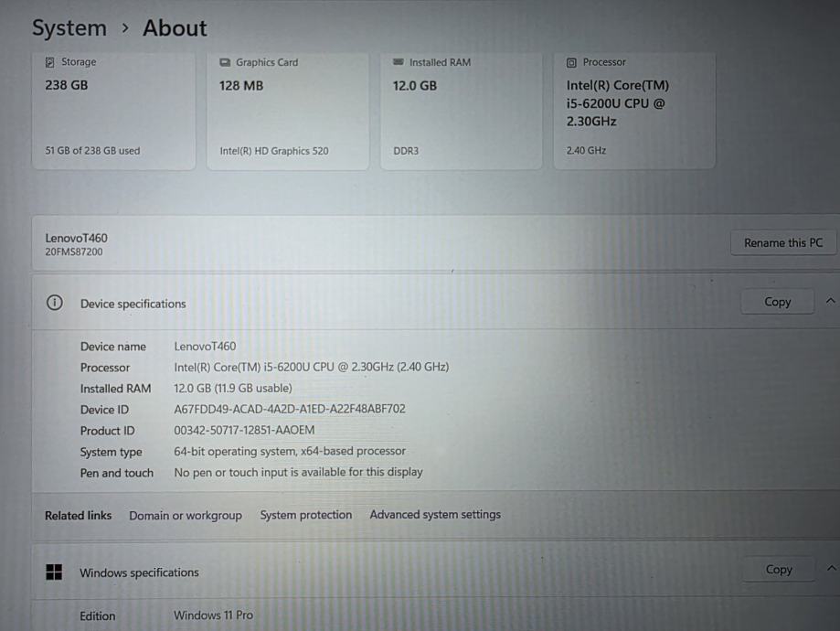
Task: Click the 'Pen and touch' field label
Action: click(117, 473)
